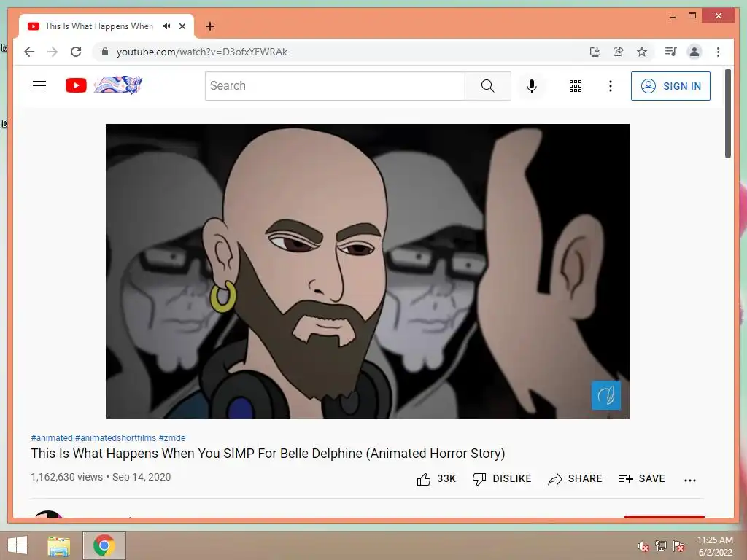The image size is (747, 560).
Task: Open the Windows Start button
Action: (x=18, y=545)
